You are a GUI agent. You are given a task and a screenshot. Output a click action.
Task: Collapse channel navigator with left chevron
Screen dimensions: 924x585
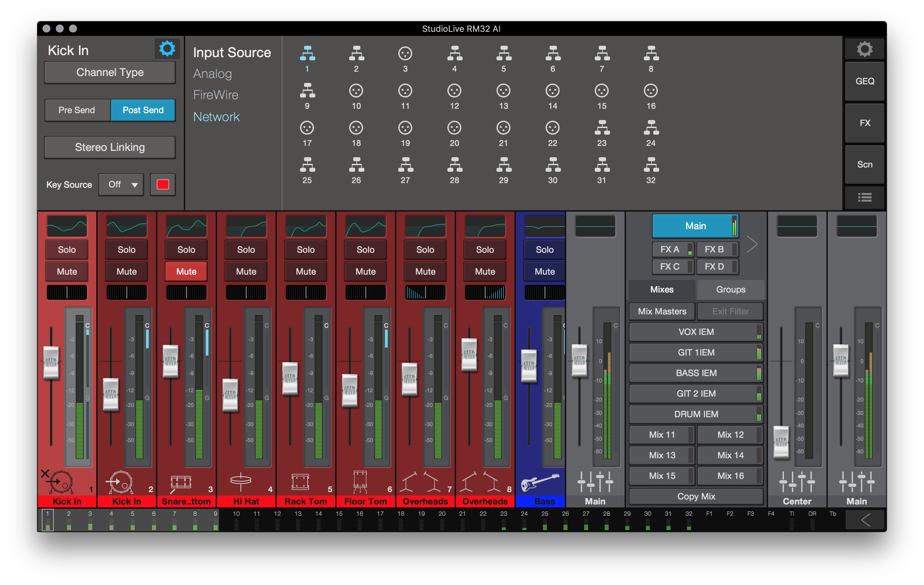point(865,520)
